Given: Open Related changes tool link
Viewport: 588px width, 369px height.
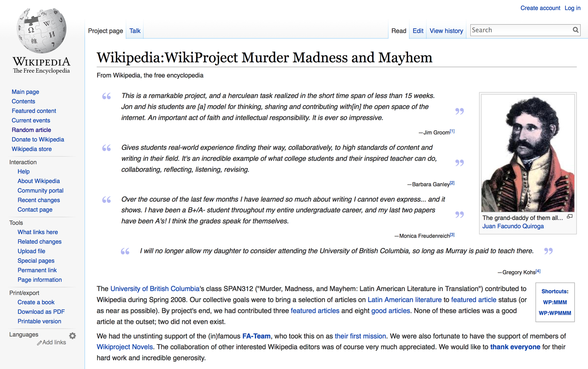Looking at the screenshot, I should coord(39,241).
